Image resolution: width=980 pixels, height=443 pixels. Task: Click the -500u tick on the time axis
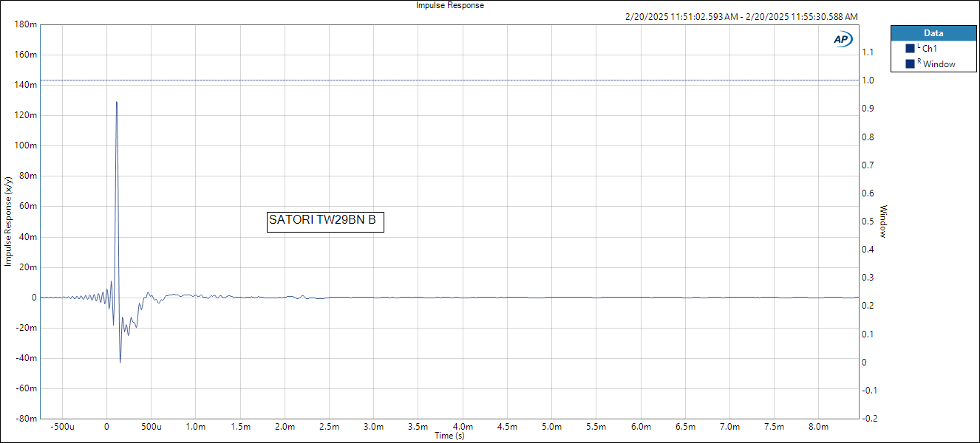pos(62,427)
